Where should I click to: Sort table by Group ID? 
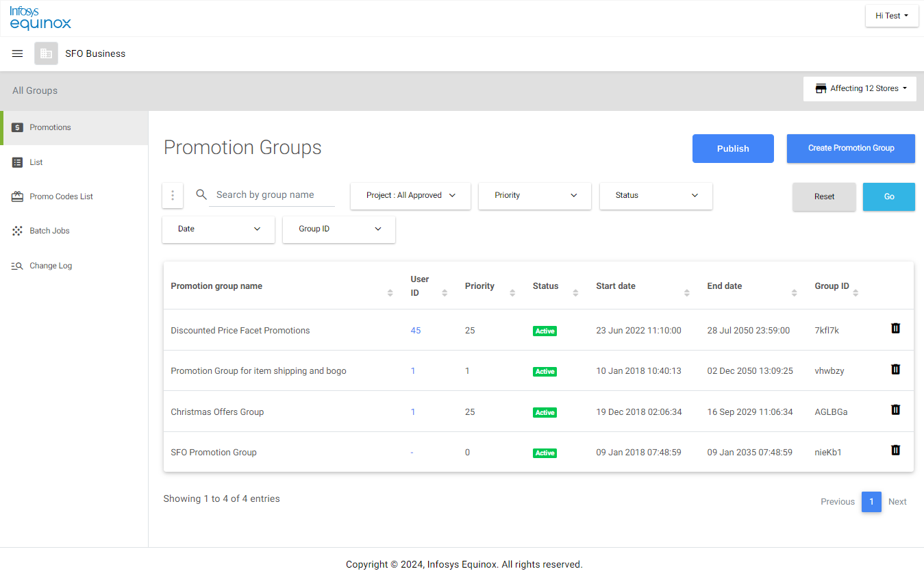point(856,292)
